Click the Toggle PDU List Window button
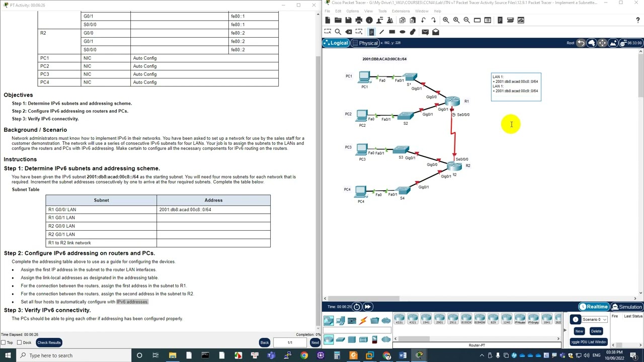Screen dimensions: 644x362 click(x=589, y=342)
